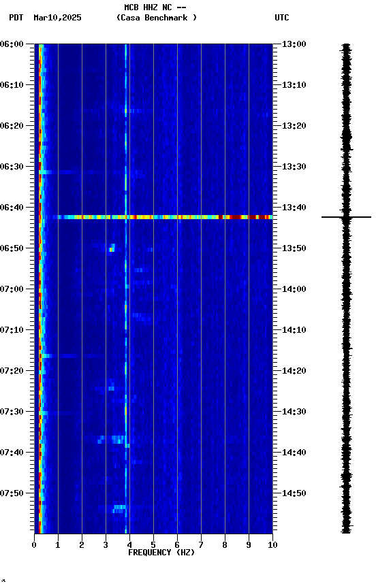Image resolution: width=376 pixels, height=588 pixels.
Task: Click the '07:20' PDT time label
Action: pos(12,372)
